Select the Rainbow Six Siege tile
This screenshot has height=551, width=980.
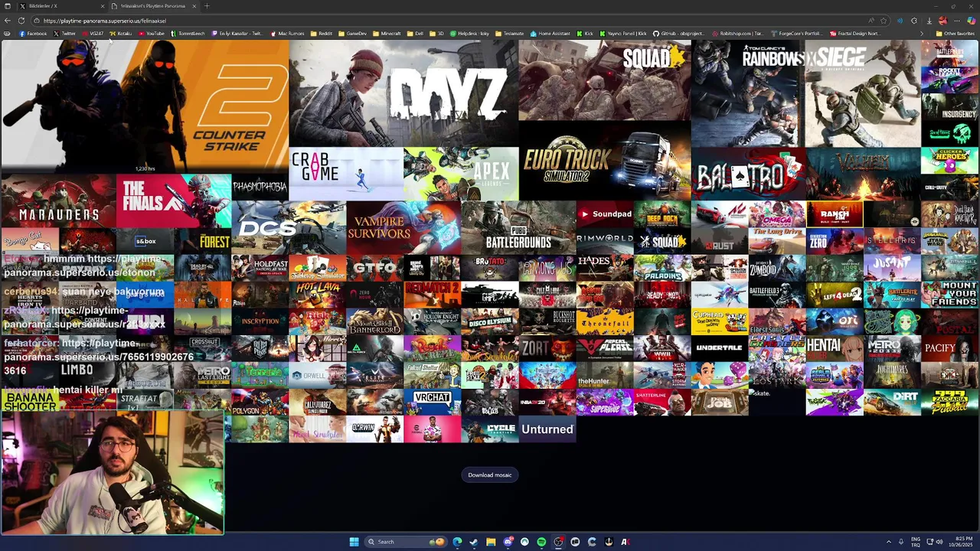[x=805, y=93]
